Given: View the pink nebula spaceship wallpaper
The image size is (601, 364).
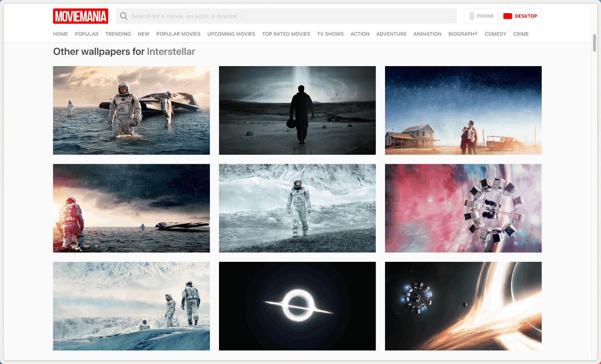Looking at the screenshot, I should (463, 208).
